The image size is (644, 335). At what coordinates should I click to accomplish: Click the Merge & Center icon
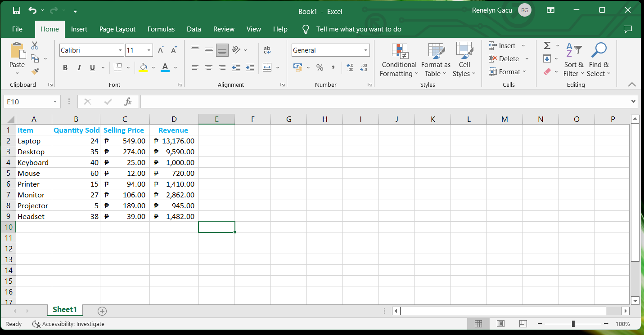pyautogui.click(x=267, y=67)
